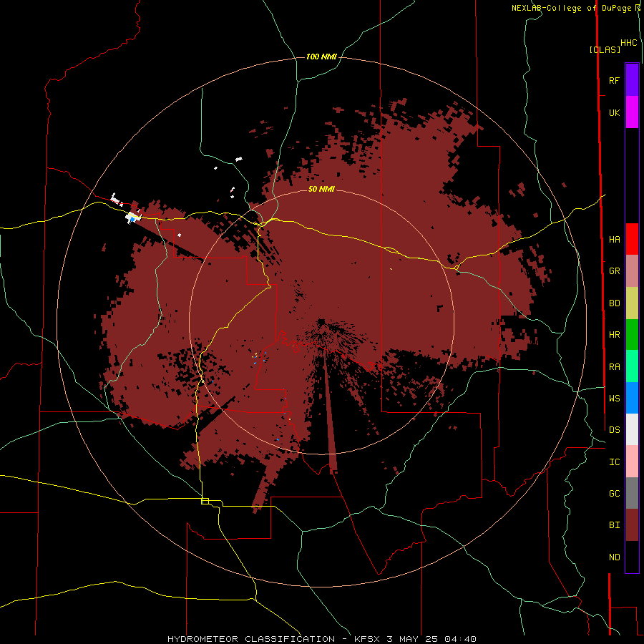Click the '[CLAS]' units label

click(605, 49)
